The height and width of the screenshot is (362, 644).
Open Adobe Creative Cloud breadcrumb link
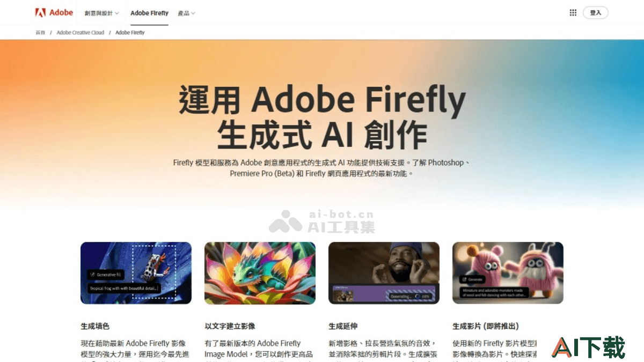click(x=80, y=33)
